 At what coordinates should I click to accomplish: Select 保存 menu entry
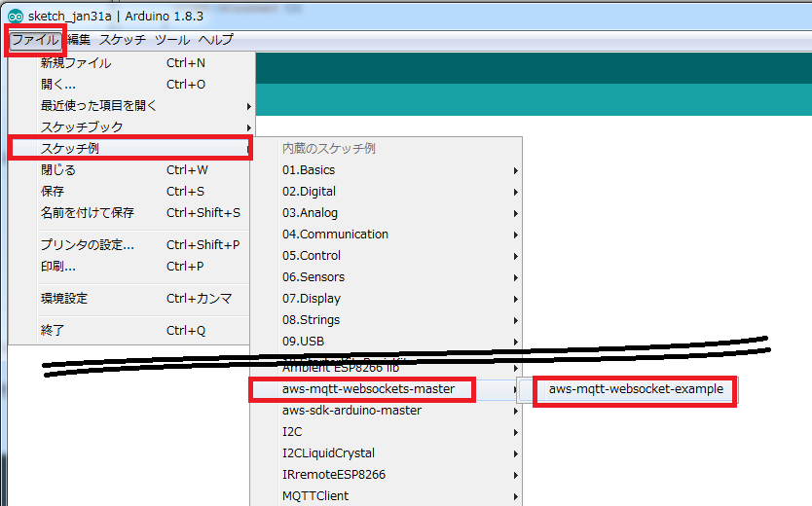(x=130, y=192)
